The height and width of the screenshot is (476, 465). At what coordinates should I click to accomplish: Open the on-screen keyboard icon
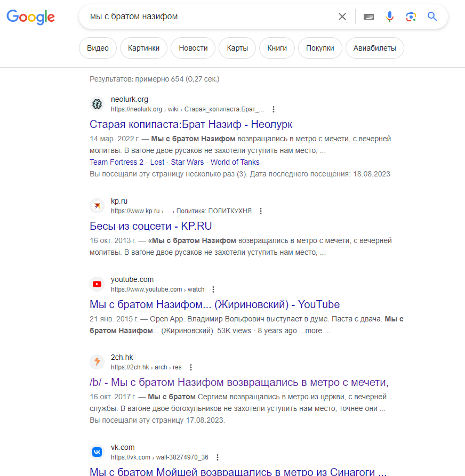[368, 17]
